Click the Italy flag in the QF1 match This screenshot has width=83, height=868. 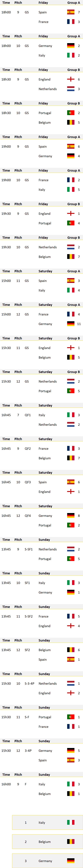(71, 415)
